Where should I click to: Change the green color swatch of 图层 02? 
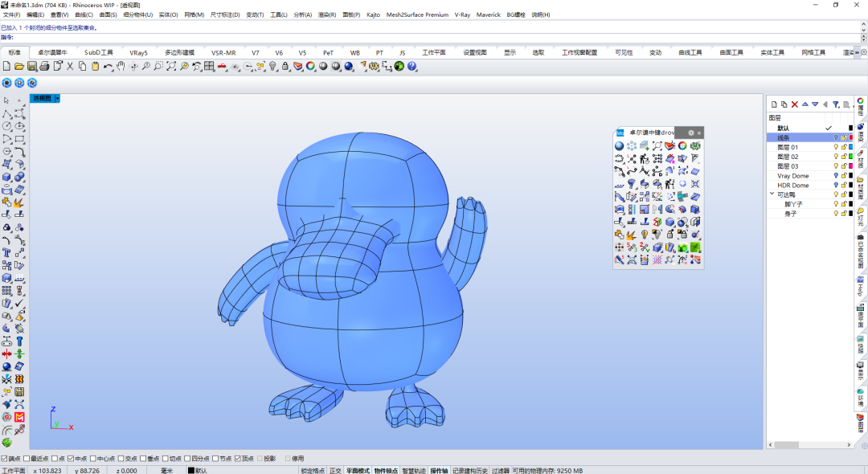pos(851,157)
